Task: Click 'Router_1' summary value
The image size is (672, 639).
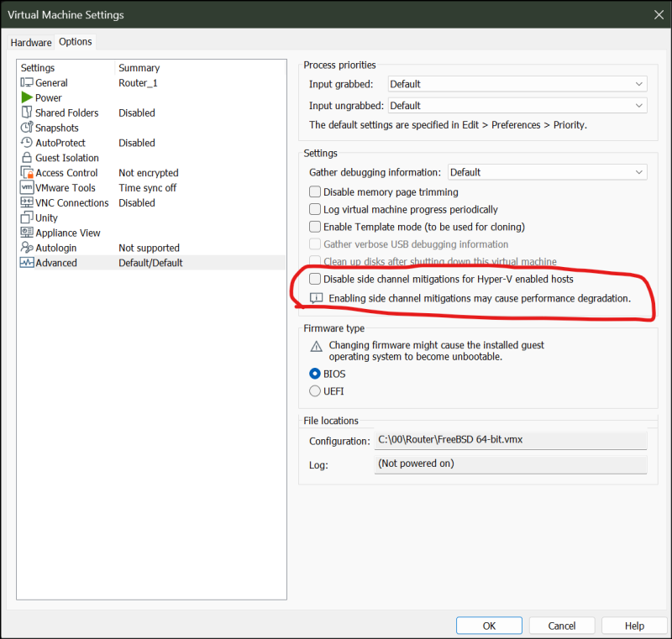Action: [138, 82]
